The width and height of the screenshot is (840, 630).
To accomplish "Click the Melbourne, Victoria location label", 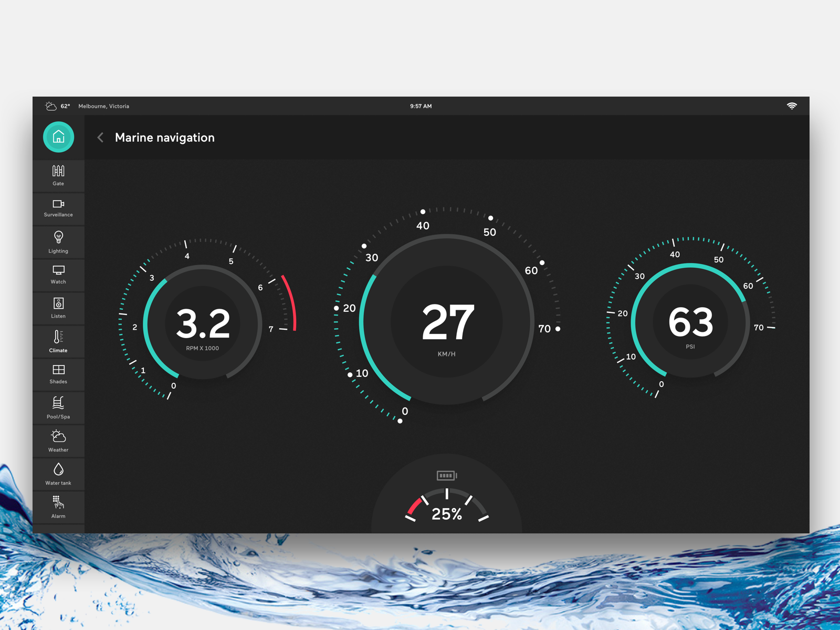I will tap(103, 106).
